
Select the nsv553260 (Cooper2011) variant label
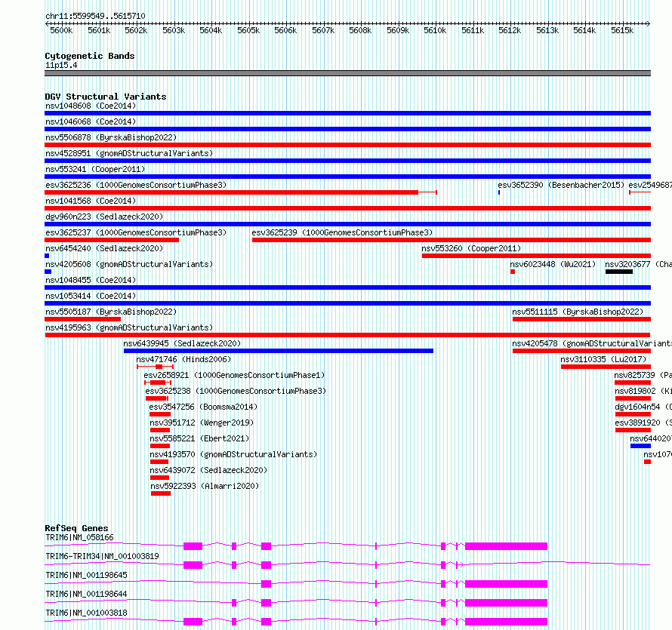click(471, 248)
